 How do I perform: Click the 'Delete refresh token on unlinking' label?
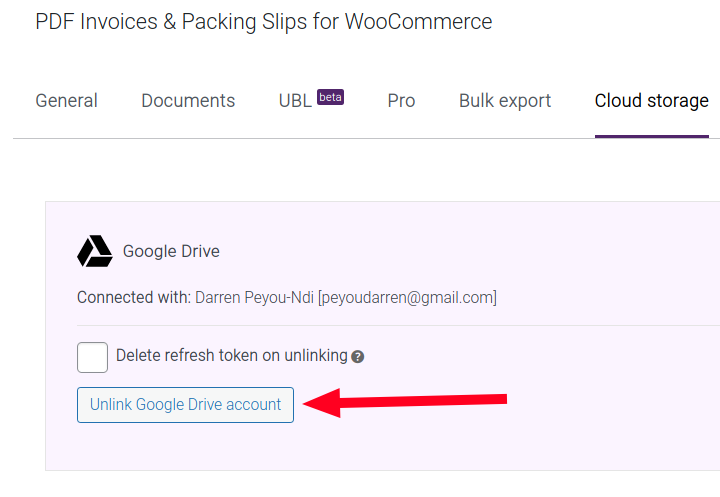[231, 355]
